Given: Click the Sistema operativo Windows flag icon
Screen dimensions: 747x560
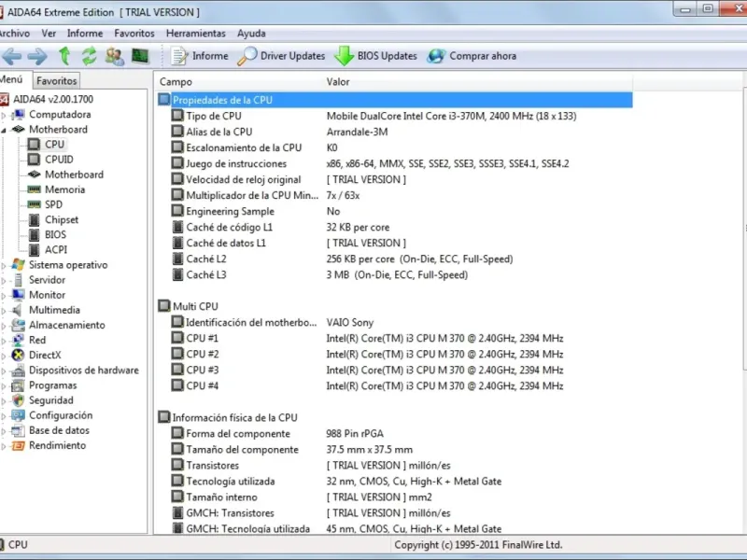Looking at the screenshot, I should coord(18,265).
